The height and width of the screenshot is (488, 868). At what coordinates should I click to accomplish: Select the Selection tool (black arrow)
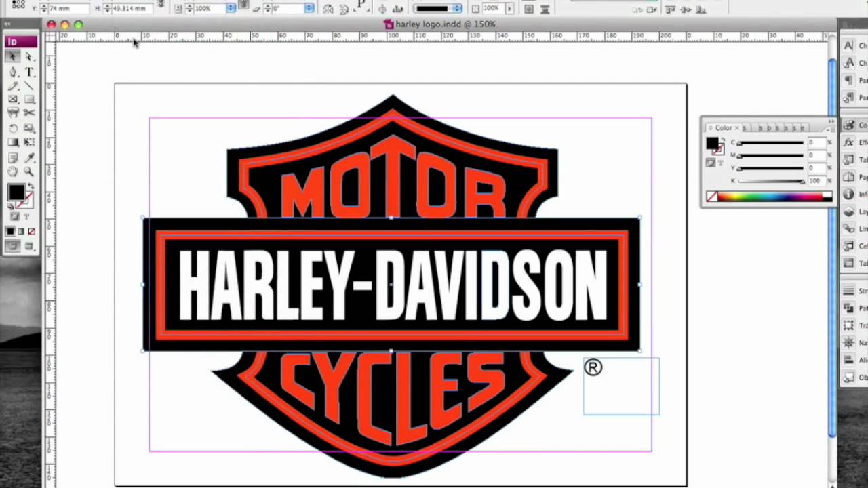(x=13, y=57)
